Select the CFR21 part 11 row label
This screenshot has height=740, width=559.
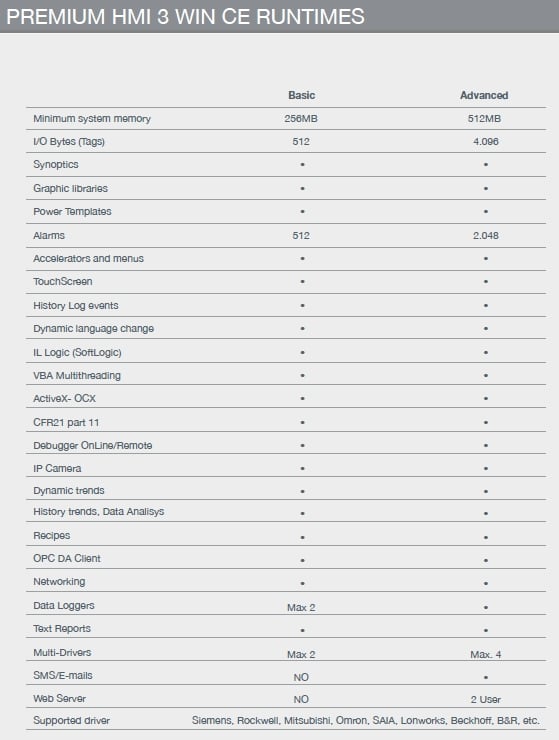coord(66,422)
